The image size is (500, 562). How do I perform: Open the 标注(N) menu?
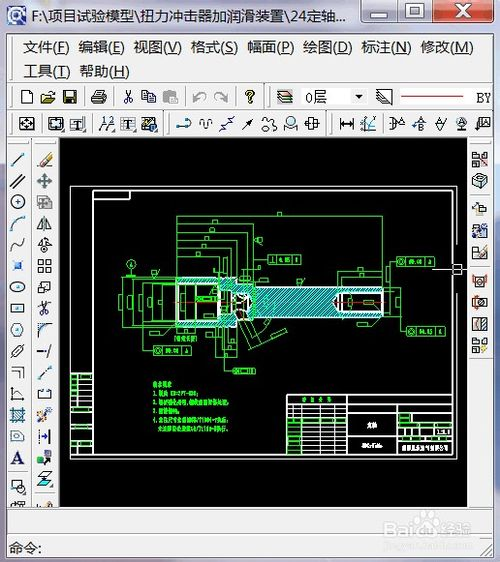[386, 48]
